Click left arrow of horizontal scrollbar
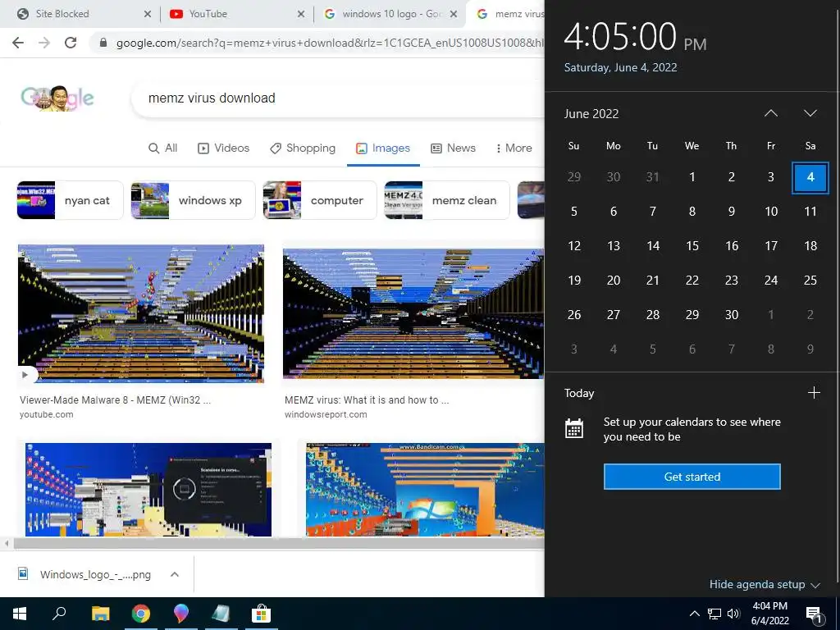 tap(7, 544)
